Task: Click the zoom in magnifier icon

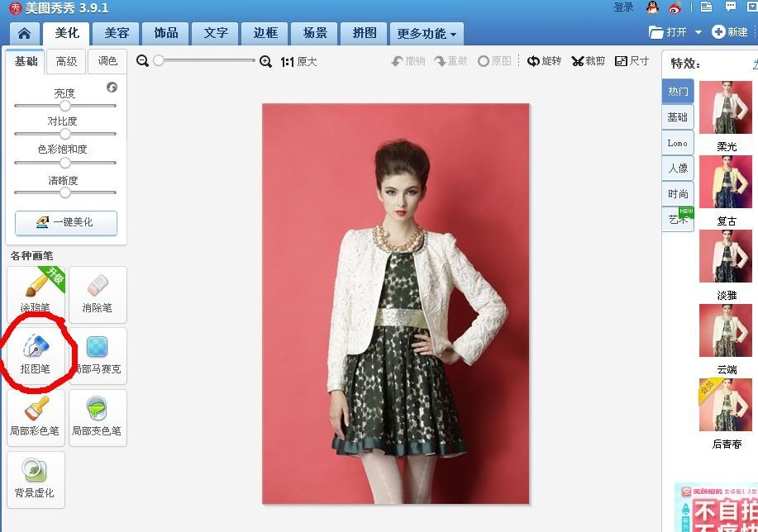Action: [x=265, y=61]
